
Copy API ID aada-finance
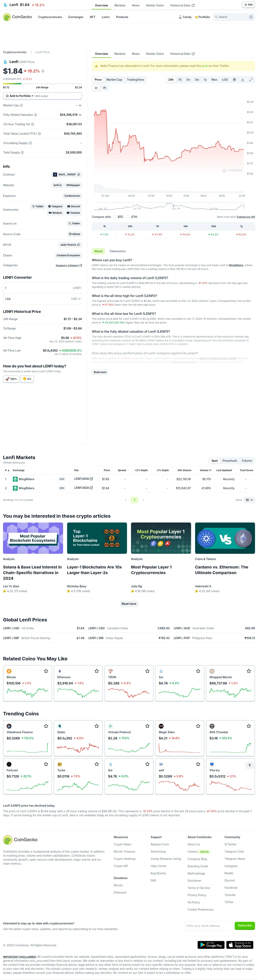click(79, 245)
